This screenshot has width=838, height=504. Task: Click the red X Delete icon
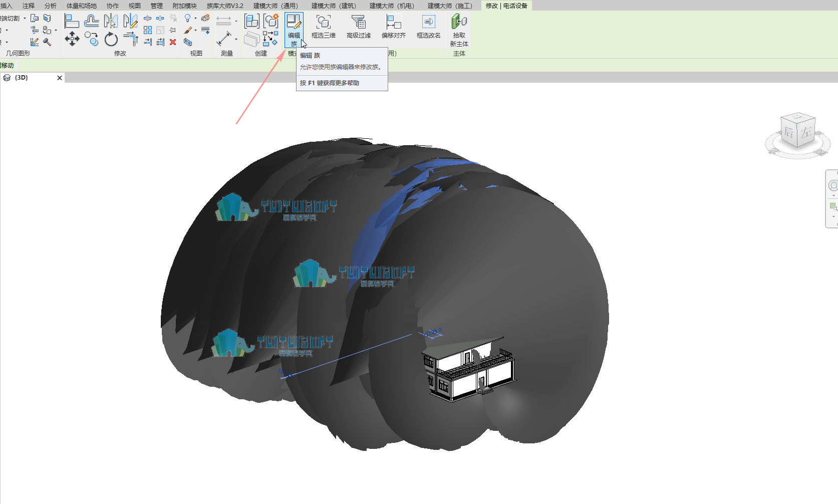pyautogui.click(x=173, y=42)
